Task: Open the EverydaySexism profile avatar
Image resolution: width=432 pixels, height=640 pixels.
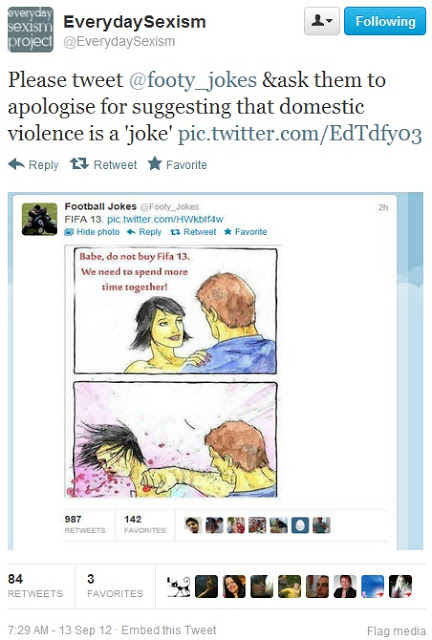Action: tap(30, 29)
